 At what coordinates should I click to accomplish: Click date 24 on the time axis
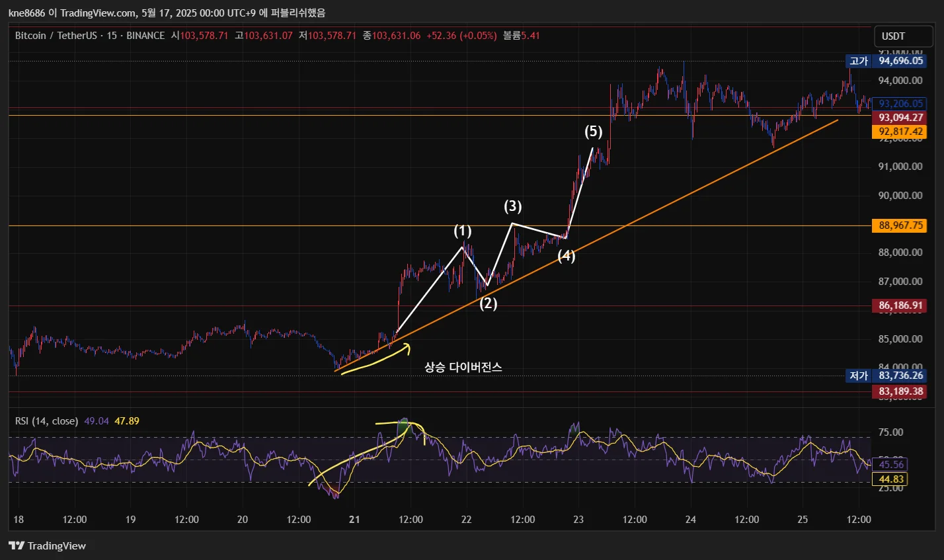pyautogui.click(x=691, y=520)
